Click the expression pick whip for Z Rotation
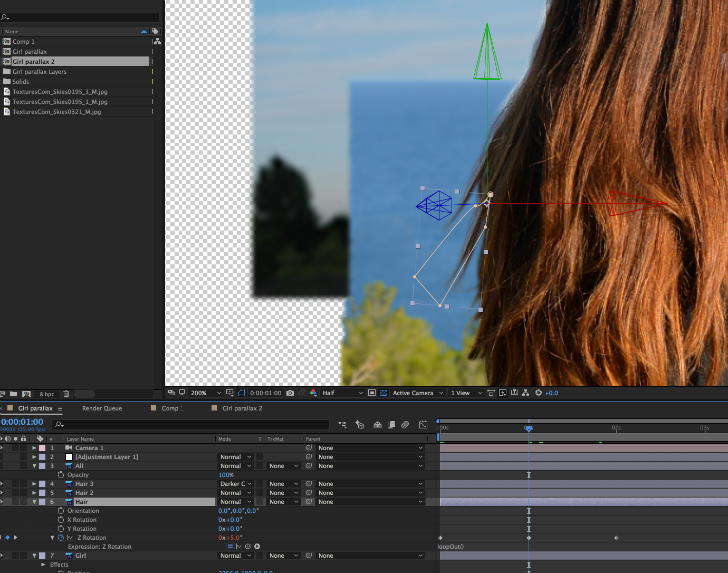The image size is (728, 573). pos(247,546)
